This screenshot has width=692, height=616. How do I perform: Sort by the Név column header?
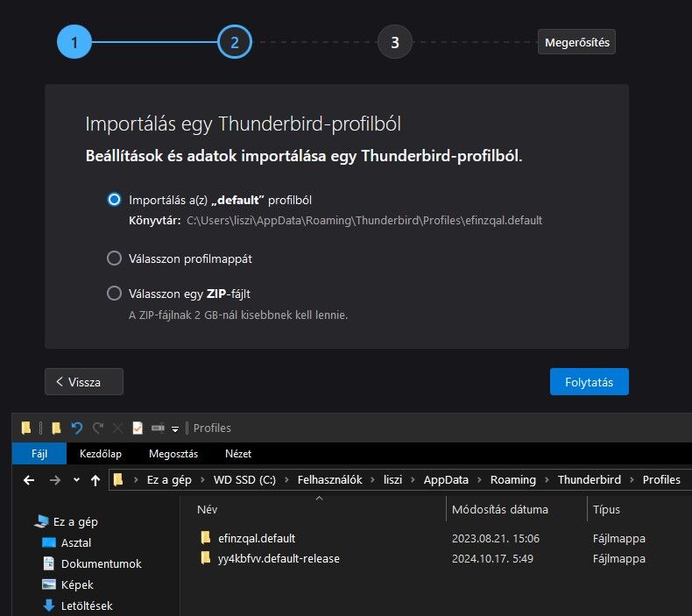(207, 510)
